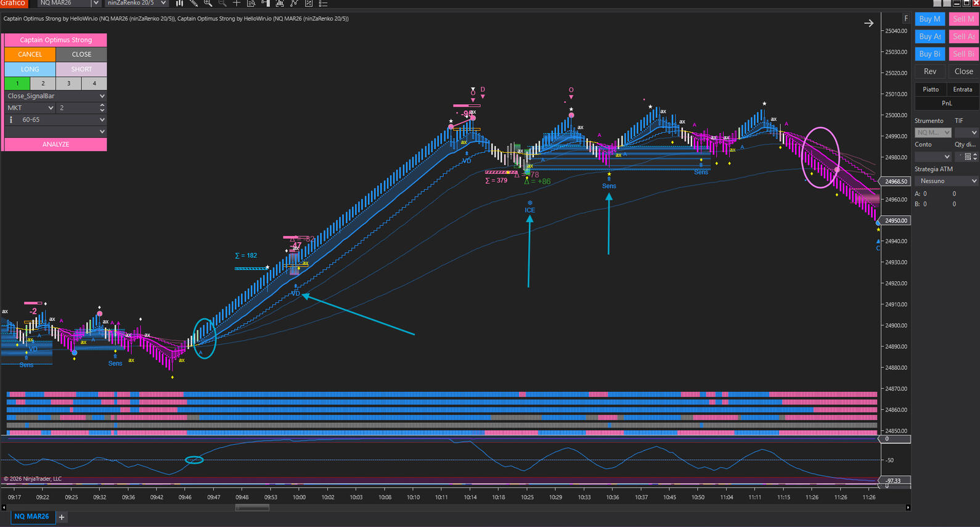This screenshot has height=527, width=980.
Task: Open the Strategia ATM Nessuno dropdown
Action: pyautogui.click(x=945, y=181)
